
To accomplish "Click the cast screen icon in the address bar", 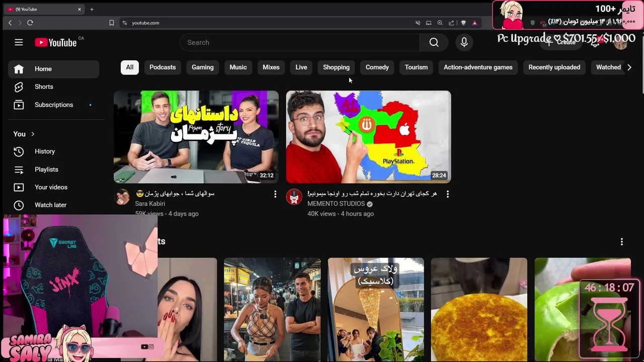I will [429, 23].
